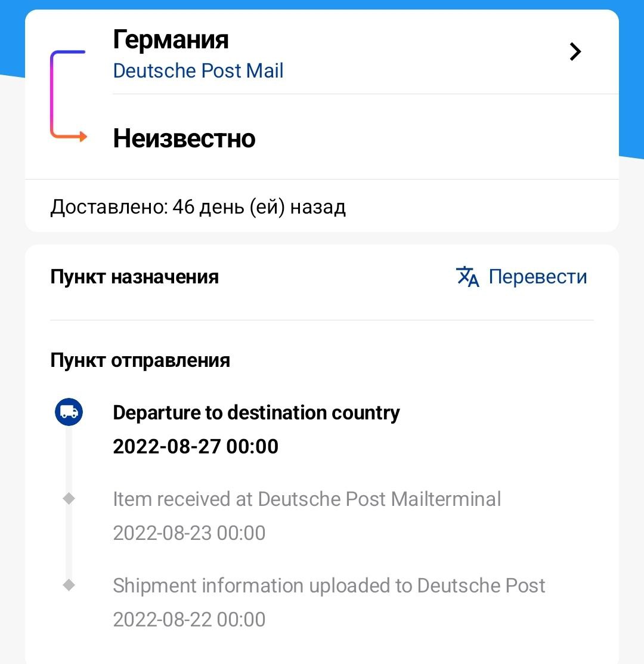Tap the blue delivery truck icon
The image size is (644, 664).
pyautogui.click(x=69, y=412)
